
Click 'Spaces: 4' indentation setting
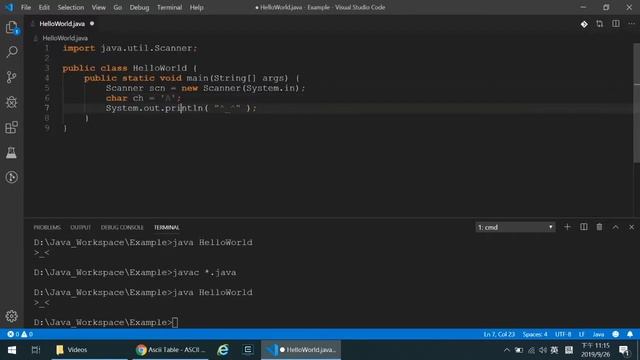(x=535, y=334)
